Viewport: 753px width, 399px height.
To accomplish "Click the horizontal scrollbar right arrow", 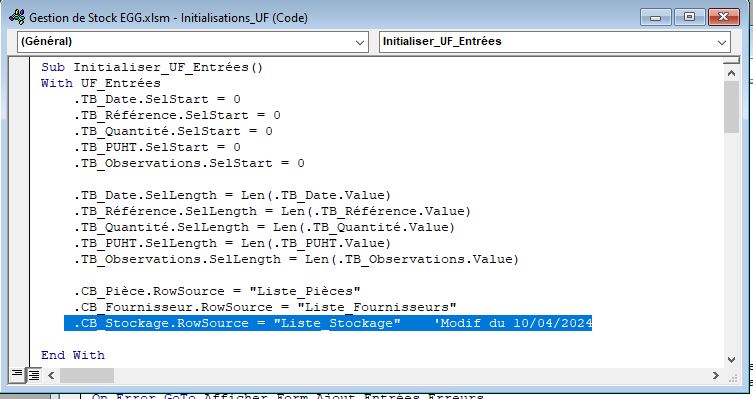I will pos(716,375).
